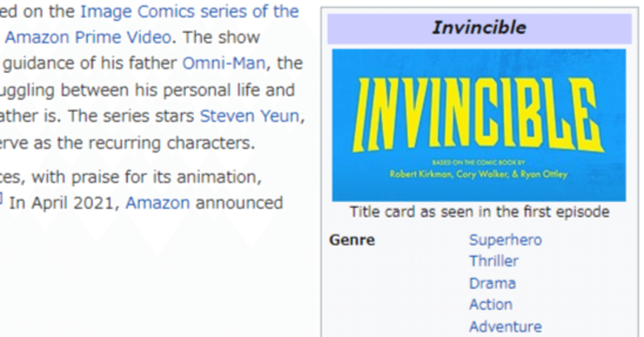The height and width of the screenshot is (337, 644).
Task: Click the 'Title card as seen' caption
Action: coord(479,212)
